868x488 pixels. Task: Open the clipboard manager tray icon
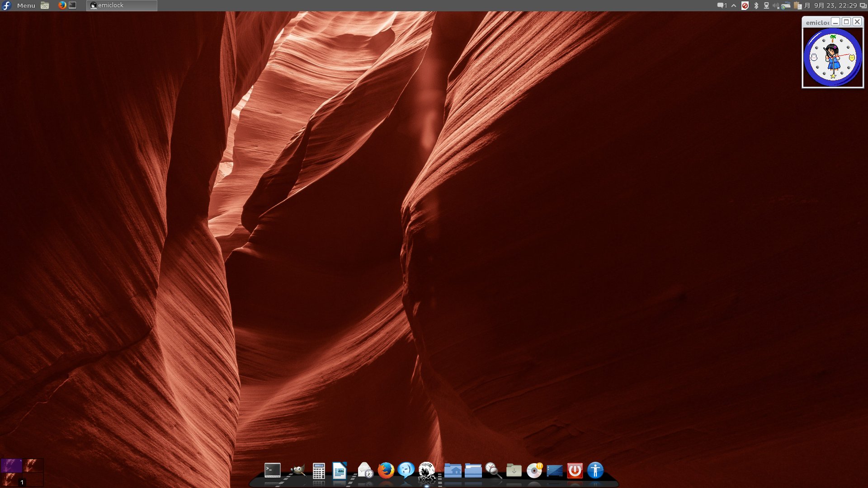tap(797, 6)
